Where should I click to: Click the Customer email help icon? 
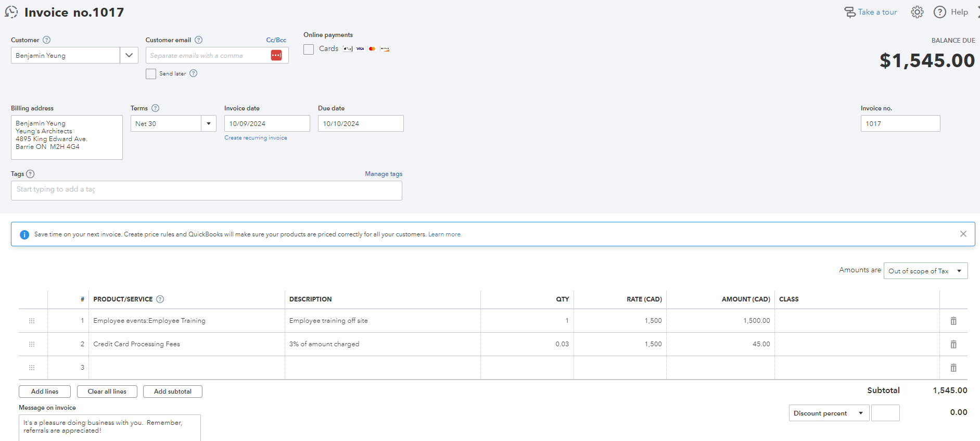pos(198,40)
